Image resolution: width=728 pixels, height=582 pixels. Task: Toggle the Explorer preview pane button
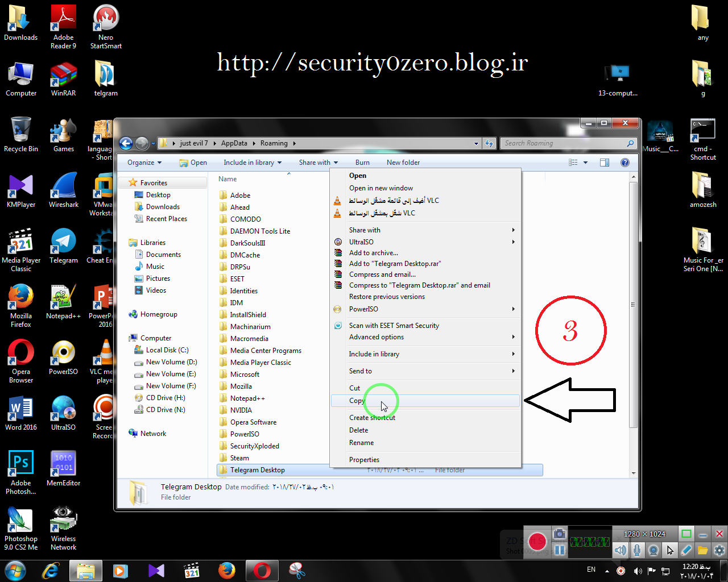[x=605, y=163]
